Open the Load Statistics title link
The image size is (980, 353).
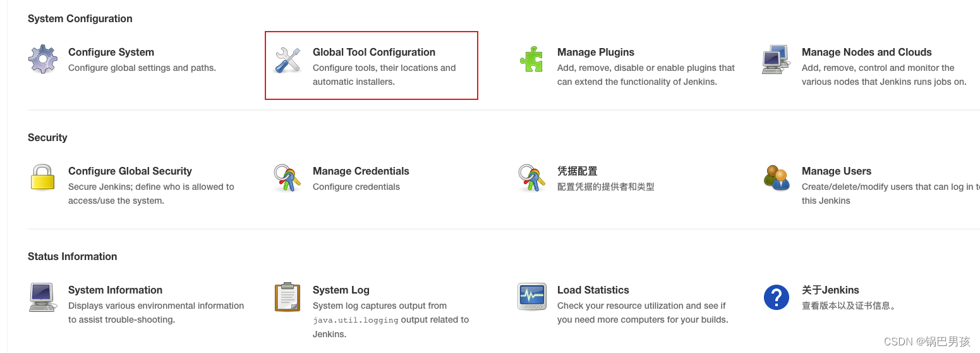[x=593, y=290]
